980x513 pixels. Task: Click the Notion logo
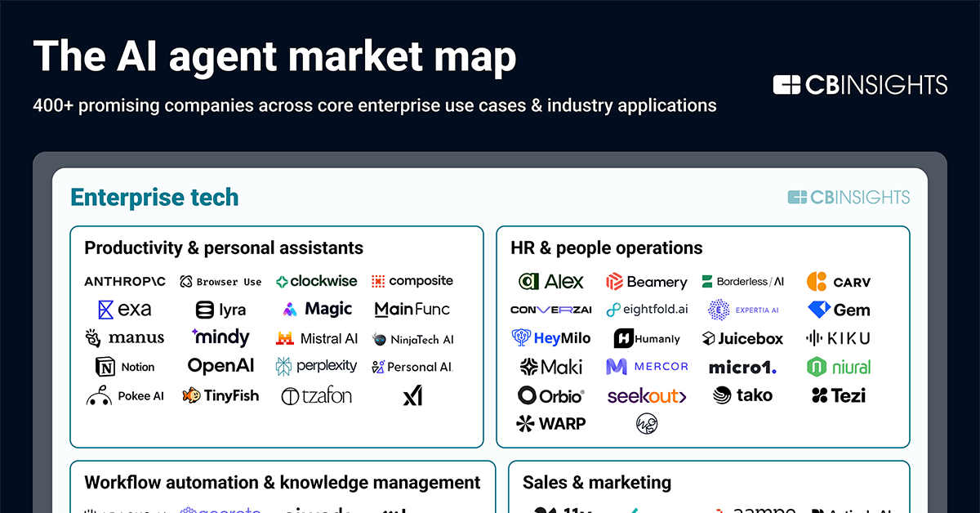pos(125,366)
